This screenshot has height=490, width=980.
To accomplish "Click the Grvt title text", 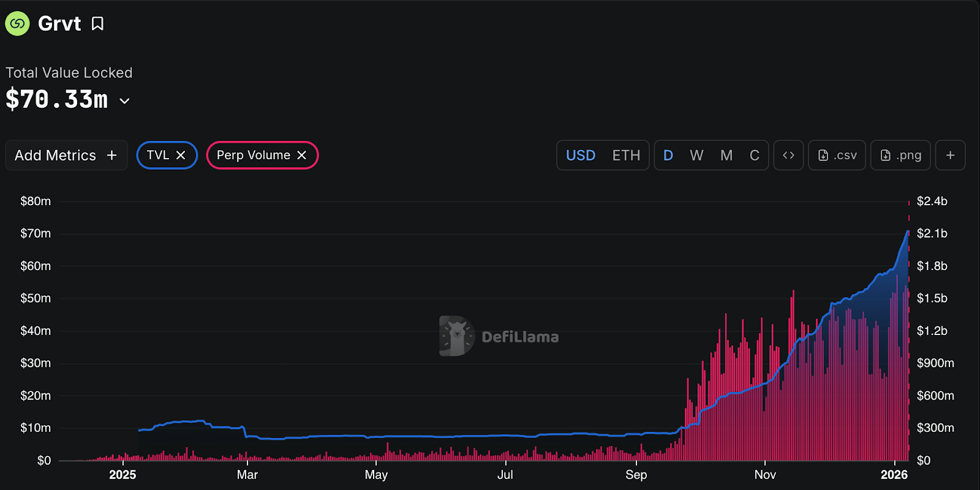I will [59, 24].
